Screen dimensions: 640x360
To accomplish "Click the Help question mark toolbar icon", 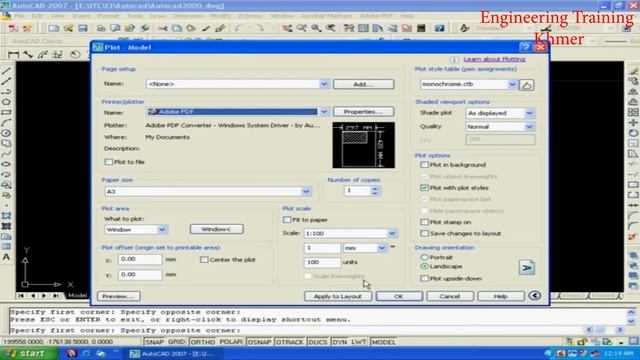I will pyautogui.click(x=439, y=28).
